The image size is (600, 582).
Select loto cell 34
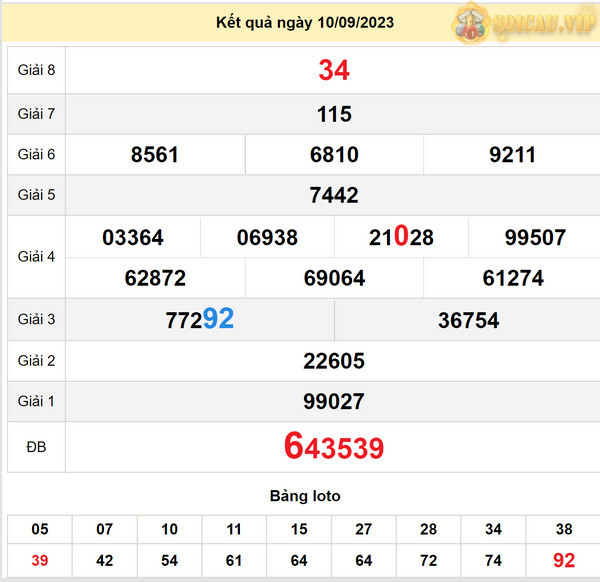coord(493,529)
